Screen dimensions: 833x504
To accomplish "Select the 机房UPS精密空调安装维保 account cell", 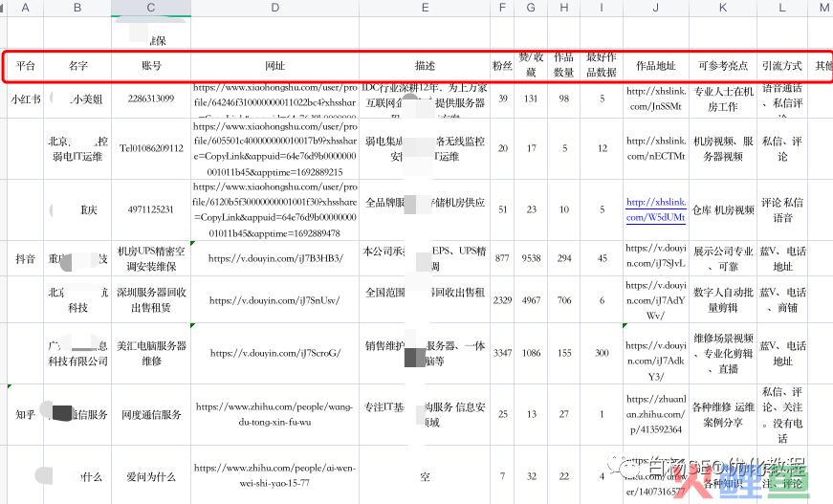I will [151, 258].
